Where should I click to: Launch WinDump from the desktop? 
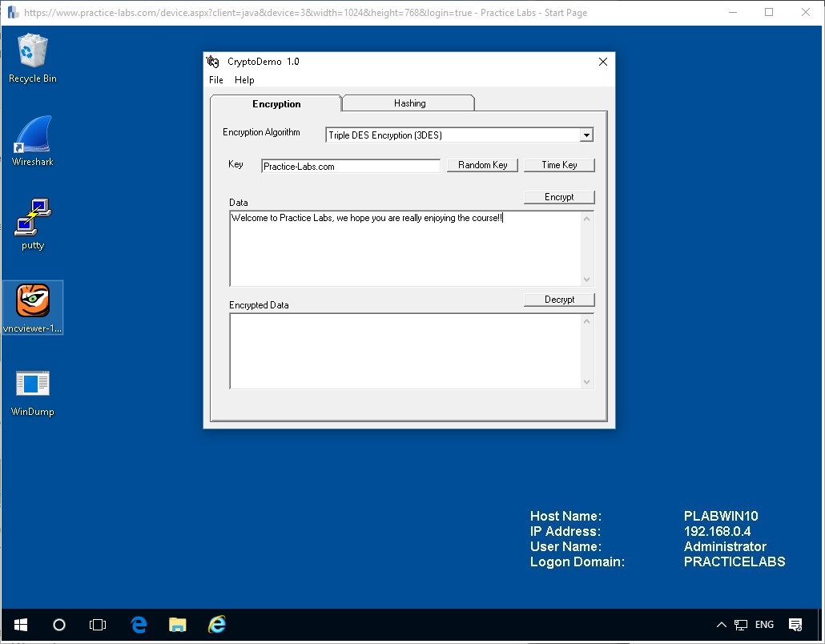point(32,392)
